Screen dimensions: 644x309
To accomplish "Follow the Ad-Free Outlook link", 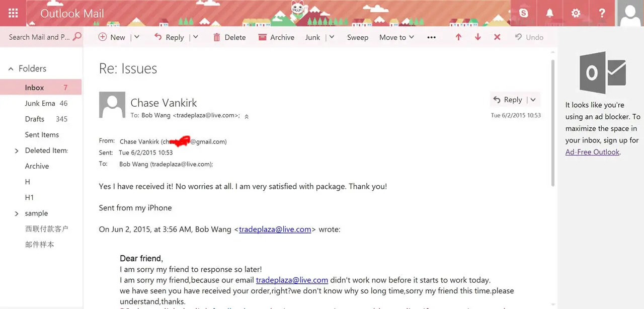I will click(592, 152).
